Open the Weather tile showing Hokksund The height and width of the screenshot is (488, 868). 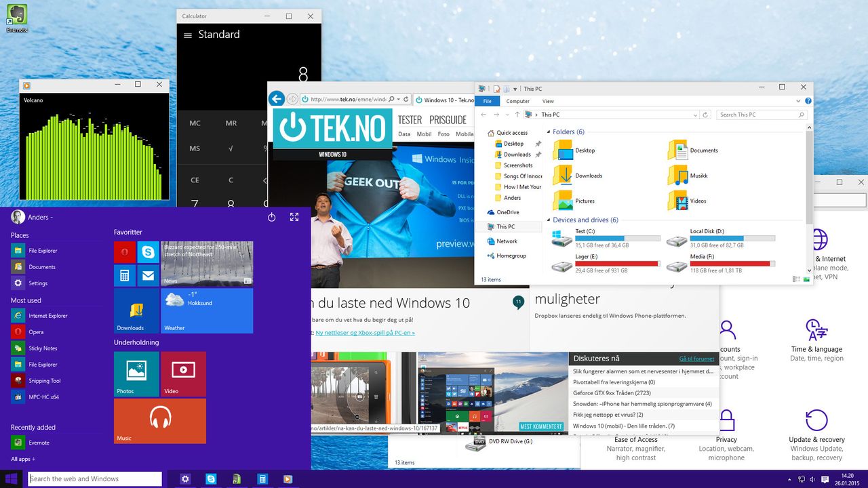click(207, 310)
